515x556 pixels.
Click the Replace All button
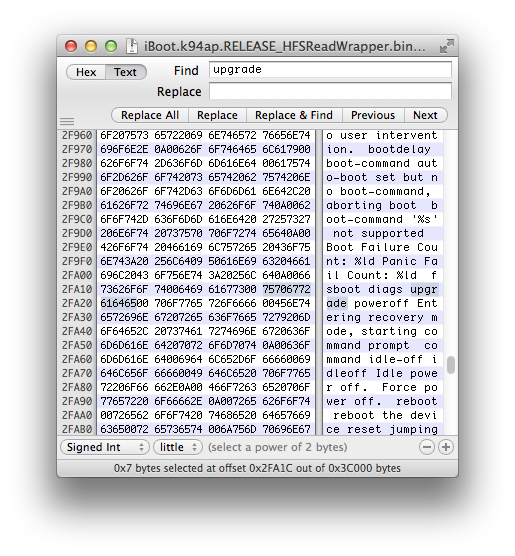pyautogui.click(x=150, y=115)
